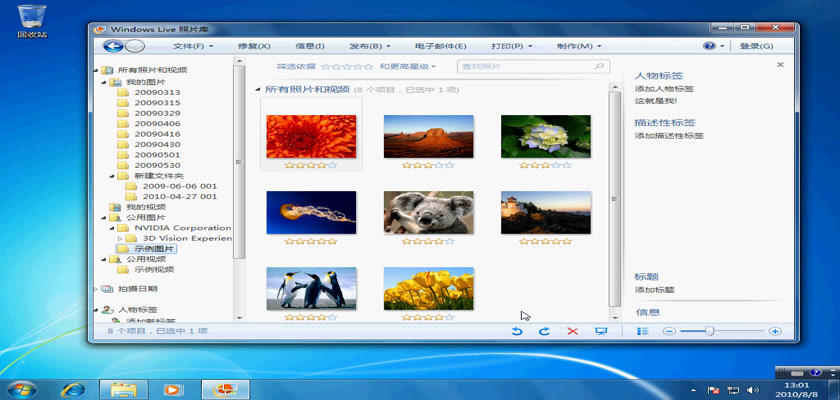Open the blue help icon menu
The width and height of the screenshot is (840, 400).
tap(712, 46)
